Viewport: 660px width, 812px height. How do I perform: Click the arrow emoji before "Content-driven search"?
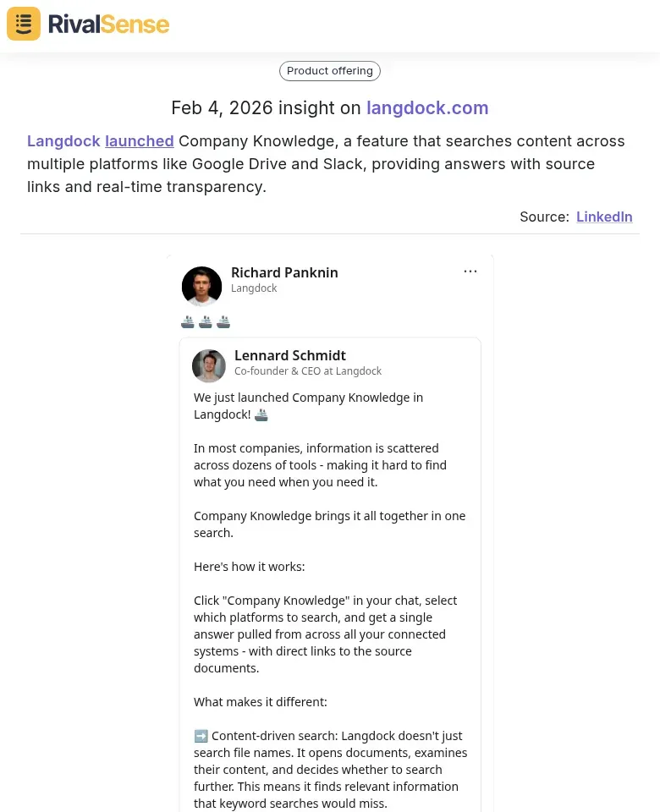pyautogui.click(x=201, y=736)
